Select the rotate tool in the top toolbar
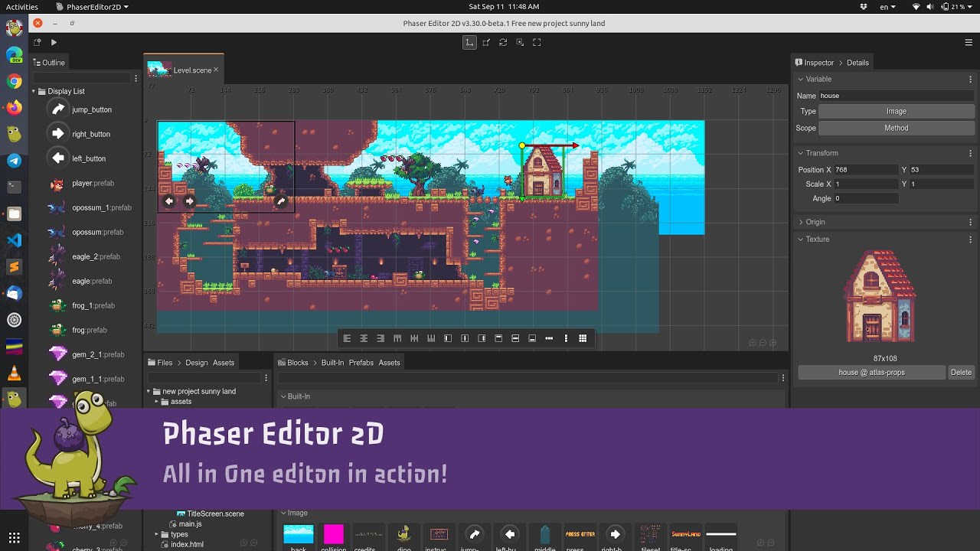 503,43
